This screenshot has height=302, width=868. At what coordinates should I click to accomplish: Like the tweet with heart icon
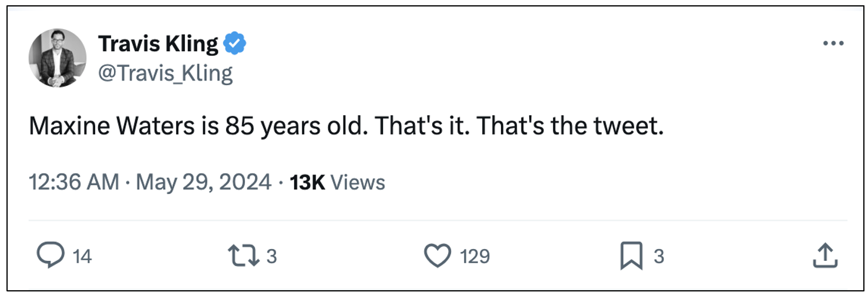click(437, 256)
